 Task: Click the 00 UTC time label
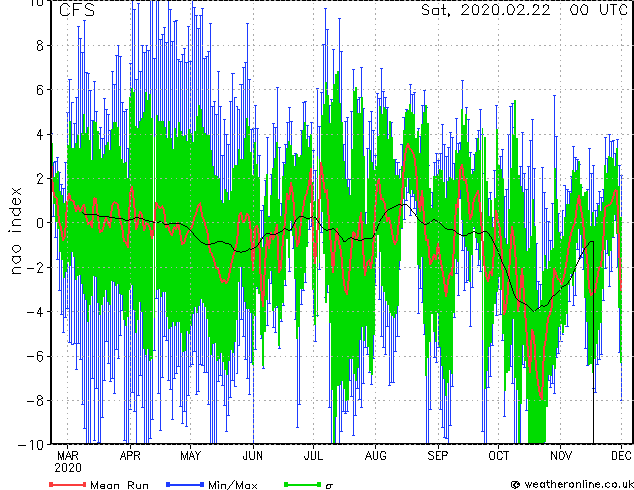click(x=598, y=10)
